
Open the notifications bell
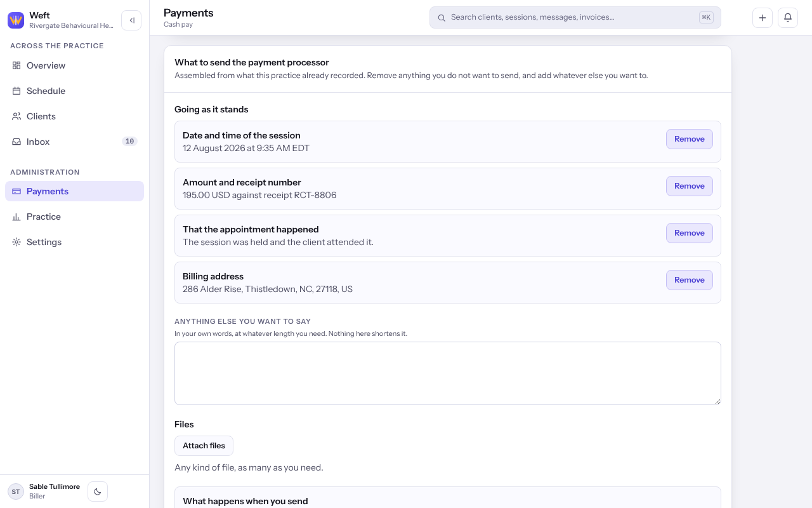tap(788, 18)
